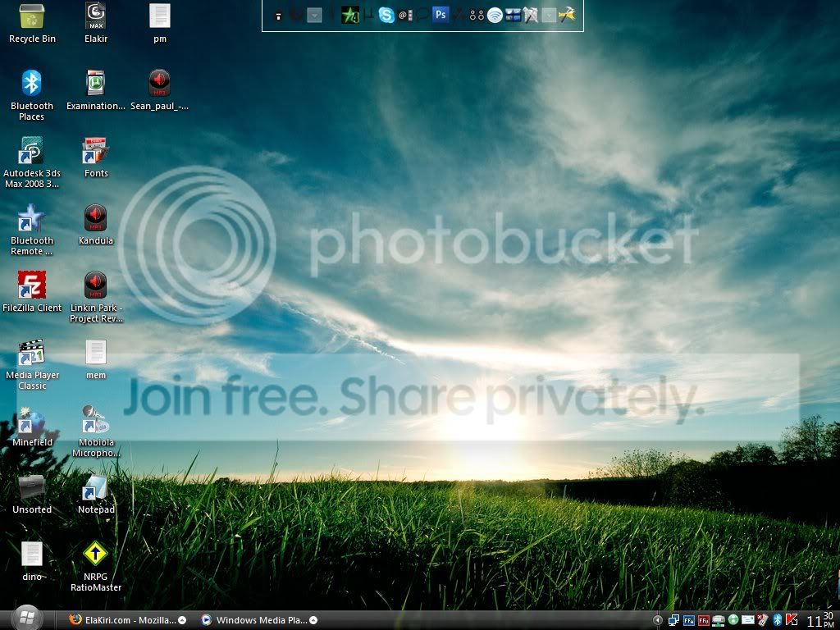Viewport: 840px width, 630px height.
Task: Click the blue FFA tray icon
Action: (689, 621)
